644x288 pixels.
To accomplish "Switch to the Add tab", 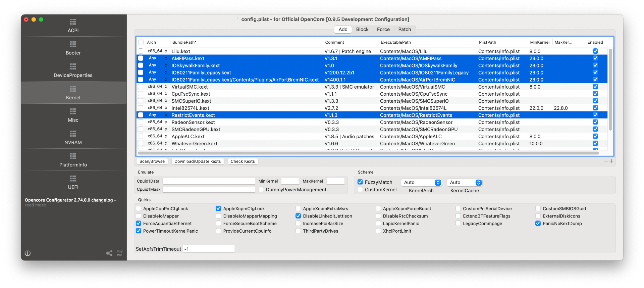I will pos(343,30).
